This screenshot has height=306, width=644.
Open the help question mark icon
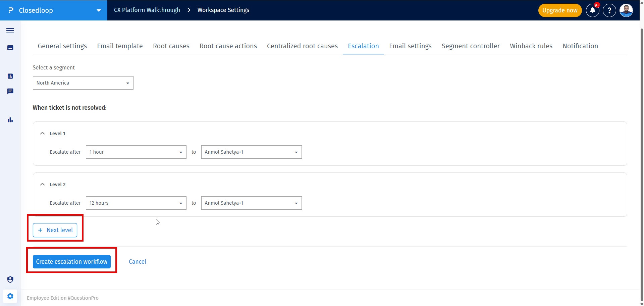[609, 10]
